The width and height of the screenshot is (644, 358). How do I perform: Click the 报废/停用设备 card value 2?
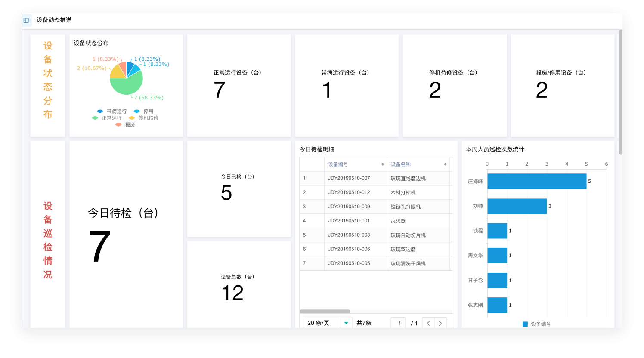tap(542, 90)
